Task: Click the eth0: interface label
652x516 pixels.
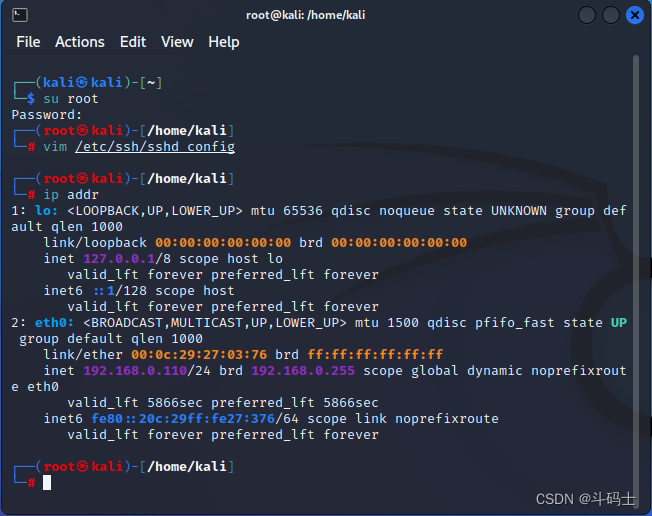Action: (54, 323)
